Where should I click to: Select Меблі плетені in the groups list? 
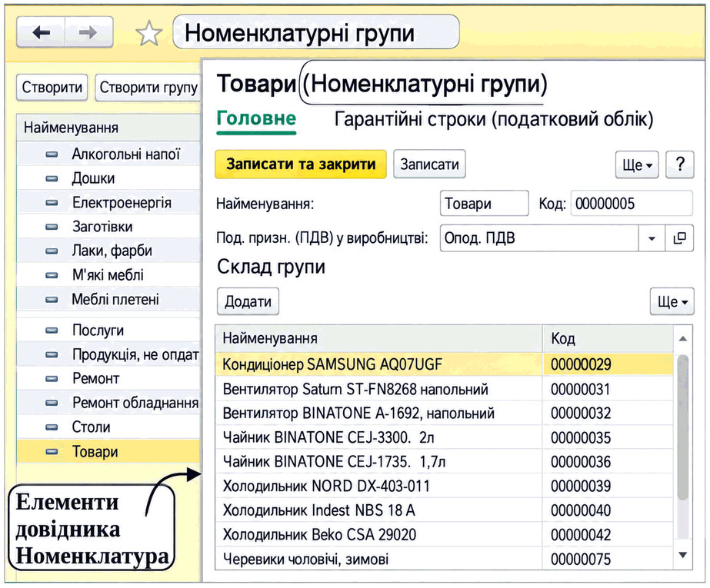click(108, 300)
